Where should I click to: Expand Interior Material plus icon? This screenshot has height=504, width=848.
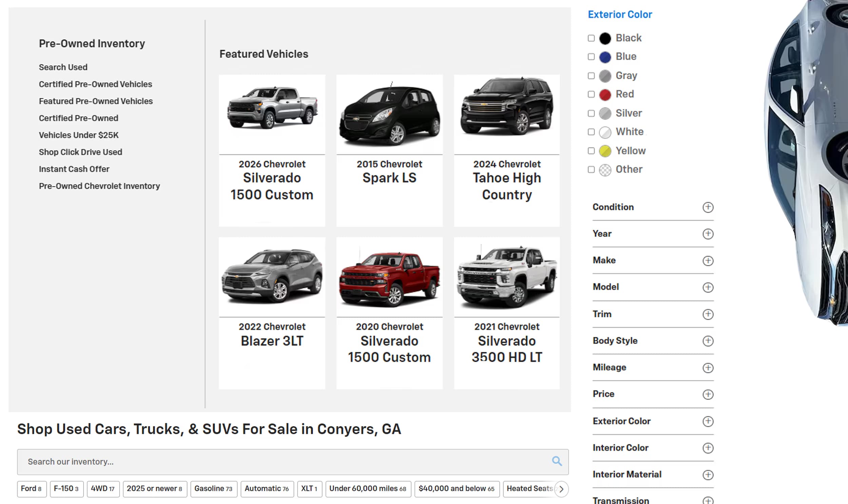(x=708, y=475)
